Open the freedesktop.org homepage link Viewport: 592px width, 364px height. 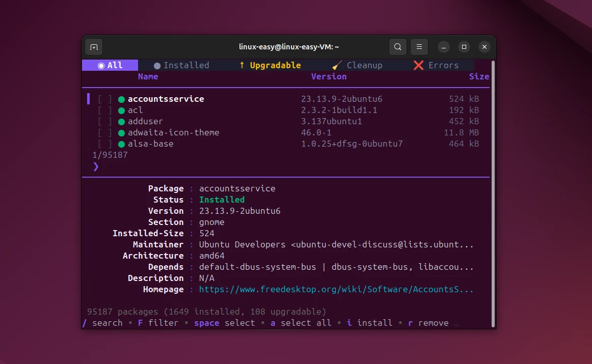pos(336,290)
